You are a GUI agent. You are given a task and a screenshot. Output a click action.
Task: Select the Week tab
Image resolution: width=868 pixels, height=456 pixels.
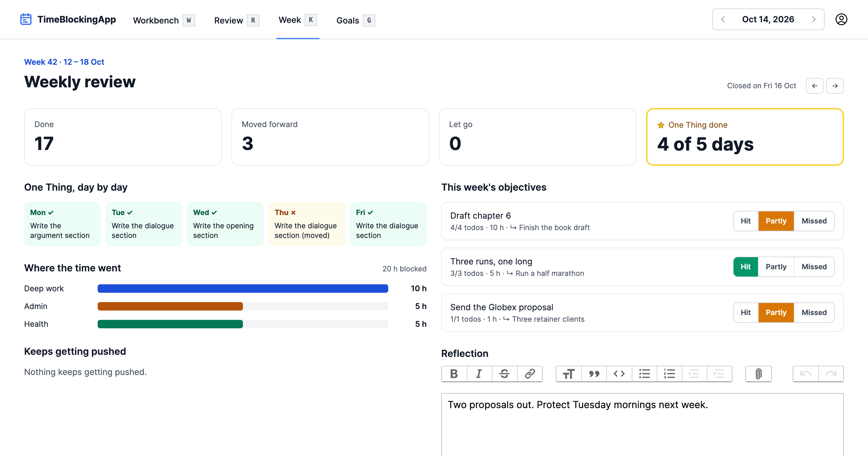pyautogui.click(x=297, y=20)
